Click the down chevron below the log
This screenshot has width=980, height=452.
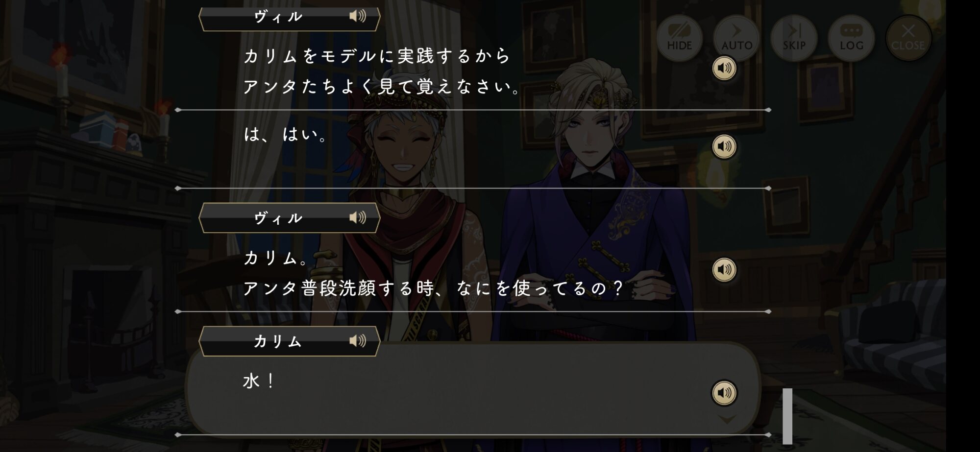[727, 419]
